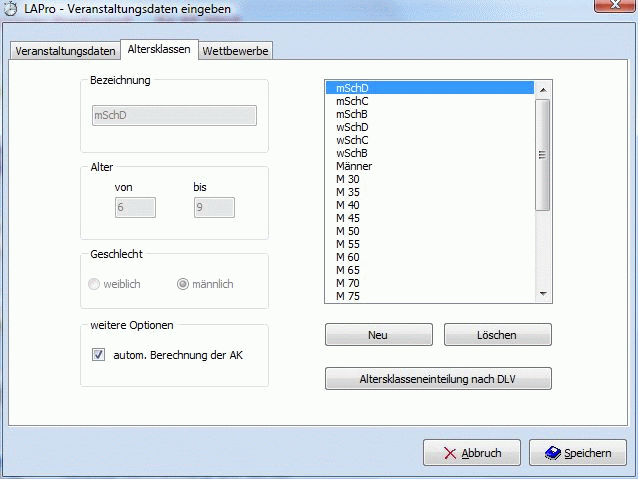Image resolution: width=638 pixels, height=479 pixels.
Task: Select the weiblich radio button
Action: point(95,284)
